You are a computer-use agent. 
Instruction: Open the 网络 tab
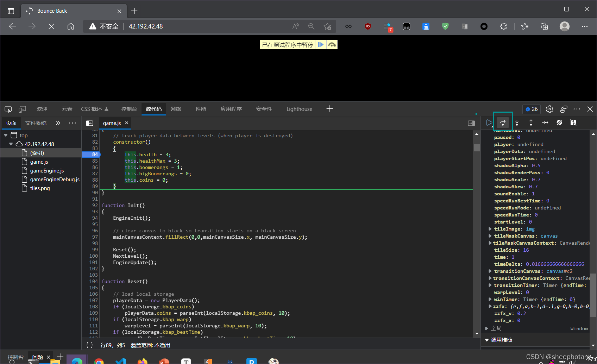coord(176,109)
